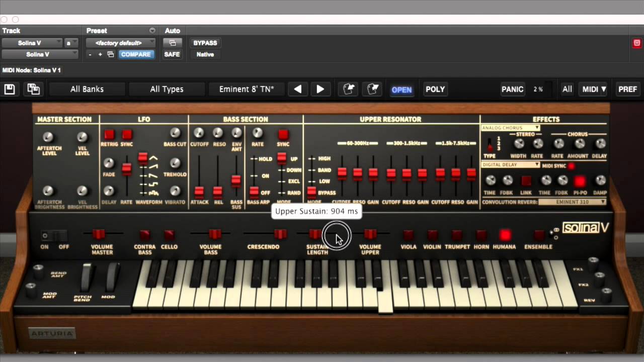Image resolution: width=644 pixels, height=362 pixels.
Task: Click the Stereo Width knob
Action: (518, 144)
